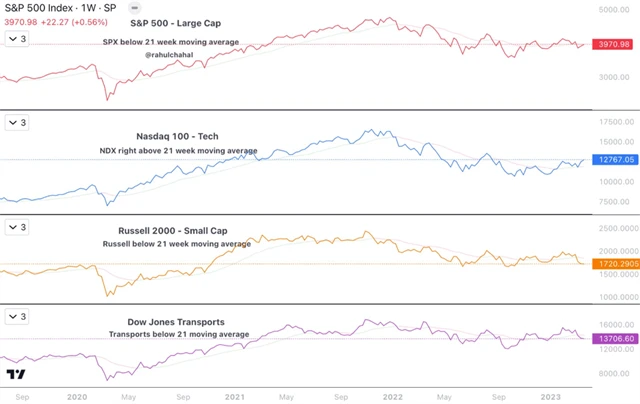Click the +22.27 (+0.56%) change value
The image size is (640, 404).
pyautogui.click(x=72, y=23)
